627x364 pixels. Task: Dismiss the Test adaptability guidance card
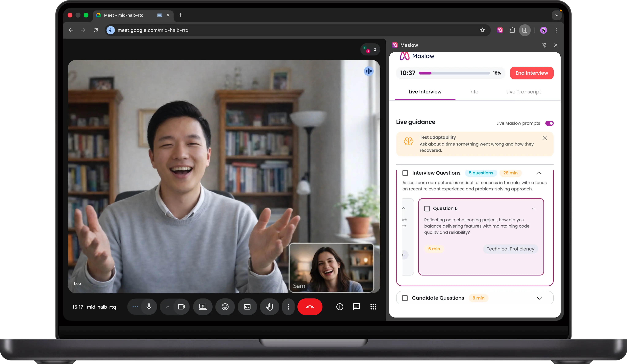coord(544,138)
